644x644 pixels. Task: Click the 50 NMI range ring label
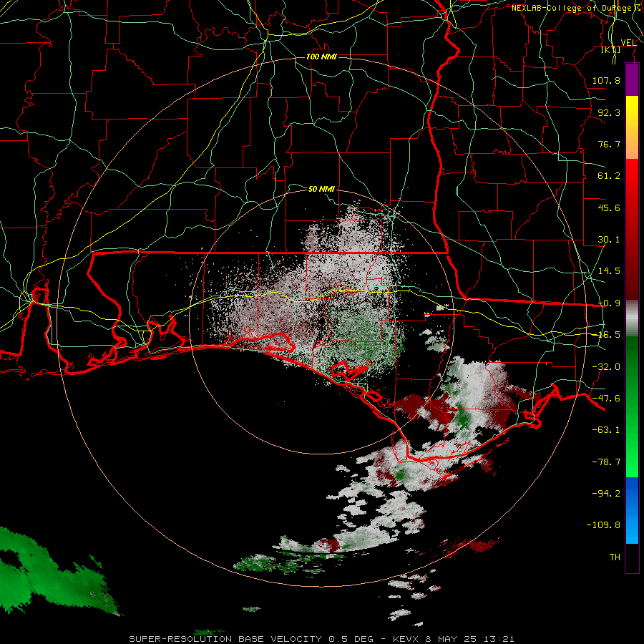pos(321,190)
